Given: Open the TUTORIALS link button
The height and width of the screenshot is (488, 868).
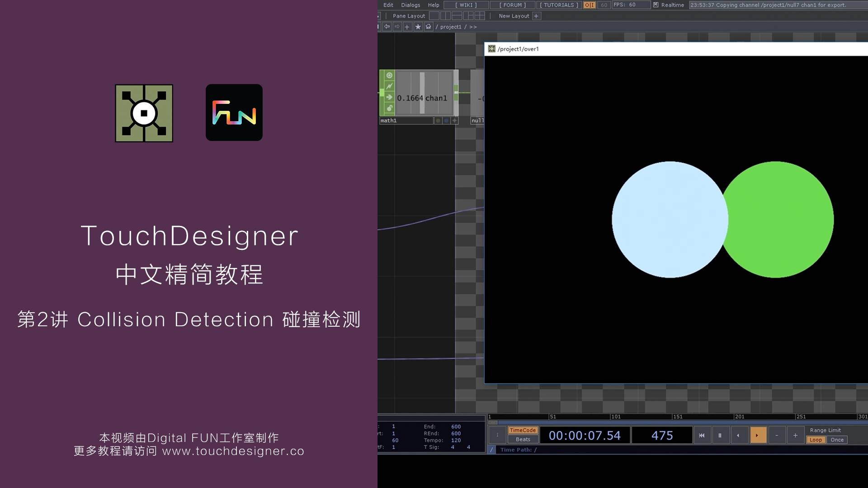Looking at the screenshot, I should pos(559,5).
